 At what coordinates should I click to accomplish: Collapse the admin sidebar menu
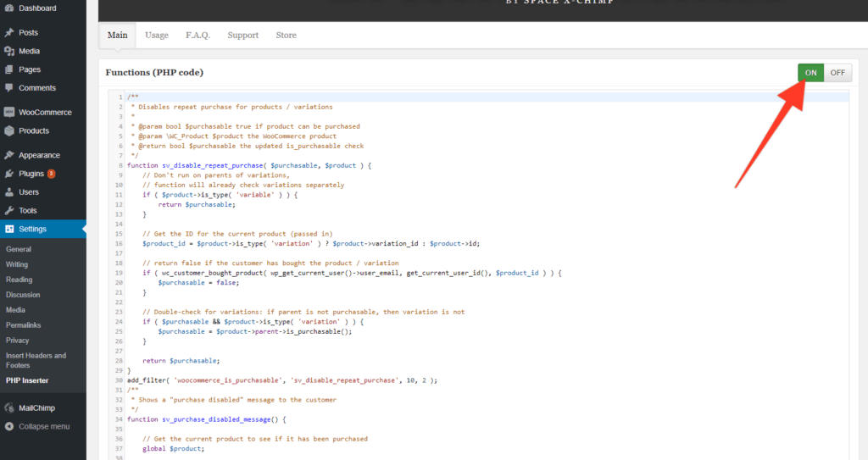[x=43, y=426]
